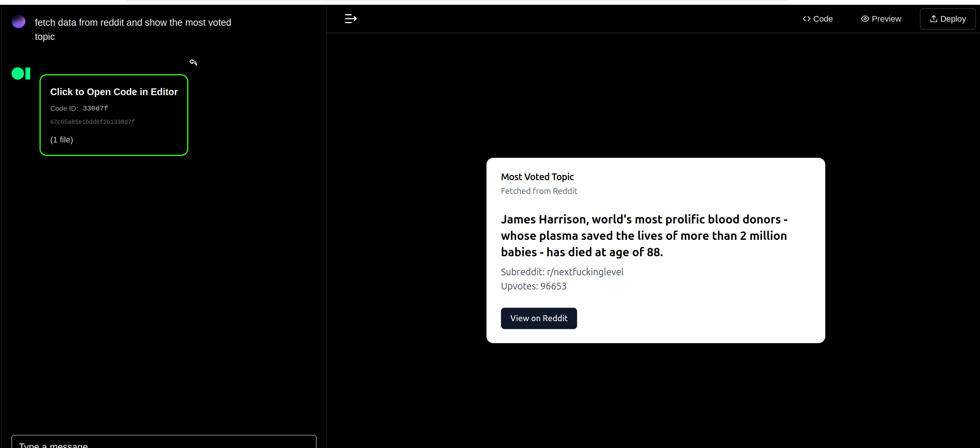The width and height of the screenshot is (980, 448).
Task: Click the Most Voted Topic heading
Action: pos(537,177)
